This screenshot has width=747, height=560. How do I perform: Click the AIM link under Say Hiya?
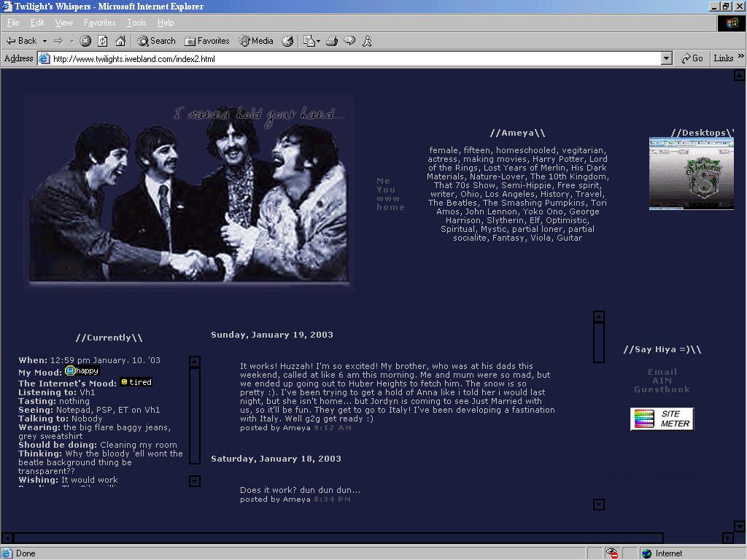[x=662, y=381]
